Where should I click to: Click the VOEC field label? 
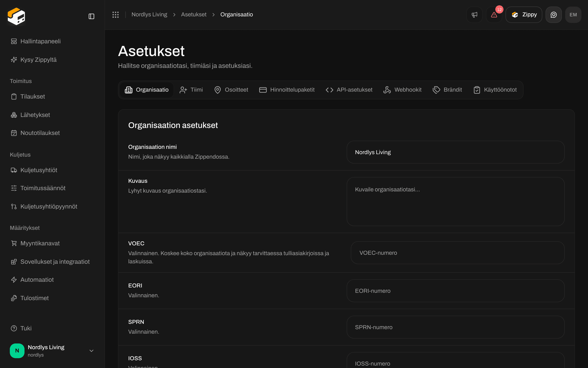point(136,243)
